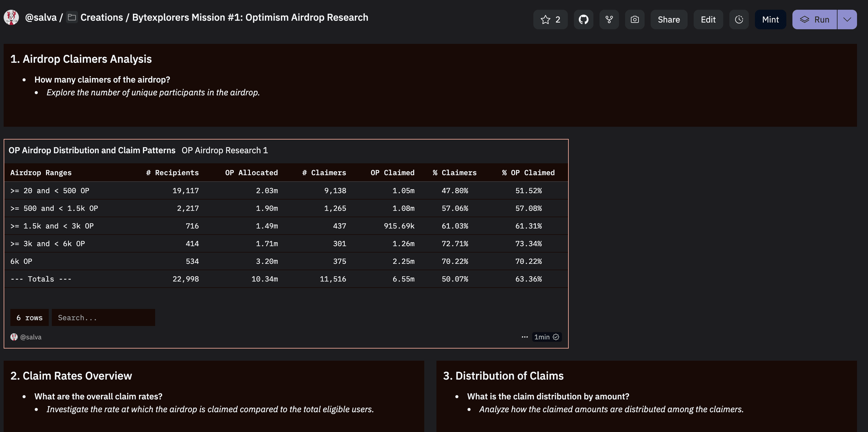This screenshot has width=868, height=432.
Task: Open the three-dot menu in table footer
Action: 525,337
